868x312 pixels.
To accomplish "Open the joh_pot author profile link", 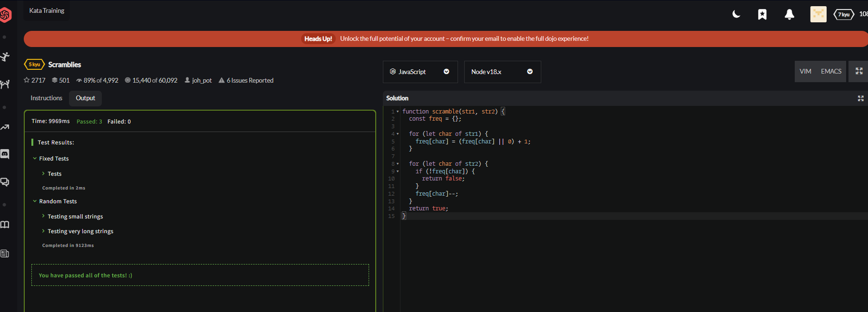I will tap(202, 81).
